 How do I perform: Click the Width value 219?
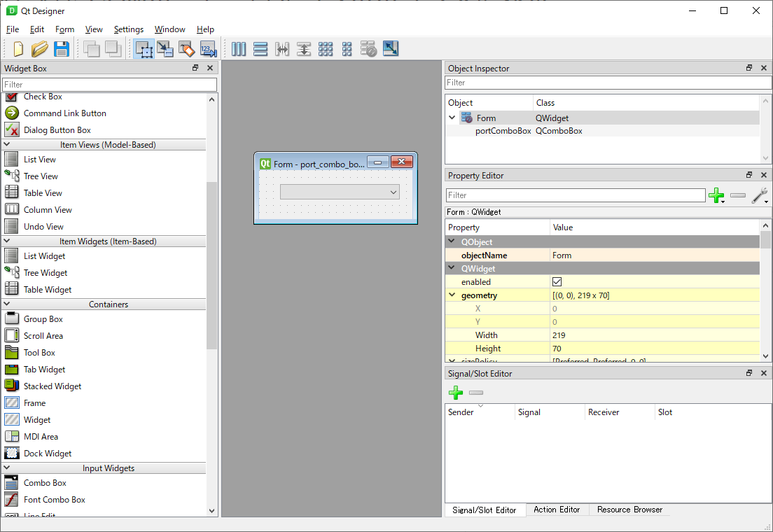559,335
